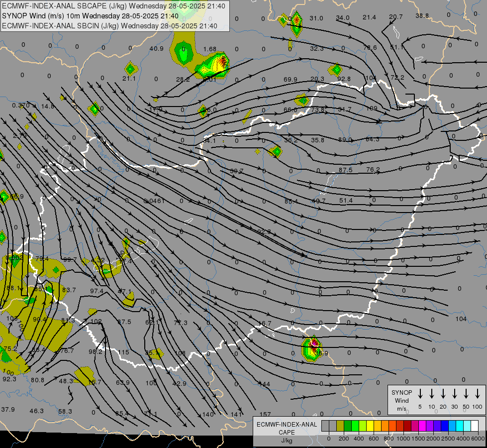
Task: Click the map value 109
Action: point(372,108)
